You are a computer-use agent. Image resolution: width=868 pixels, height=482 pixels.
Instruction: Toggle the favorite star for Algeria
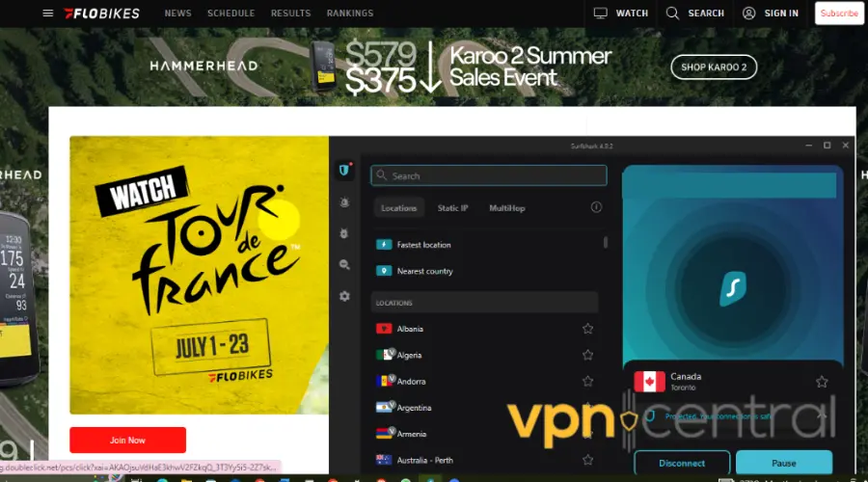pos(587,355)
